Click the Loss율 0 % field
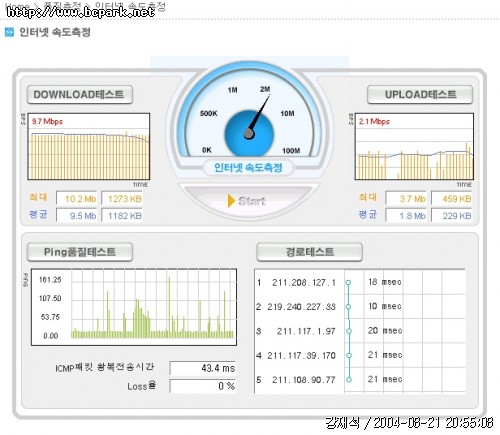Image resolution: width=500 pixels, height=435 pixels. click(x=203, y=386)
